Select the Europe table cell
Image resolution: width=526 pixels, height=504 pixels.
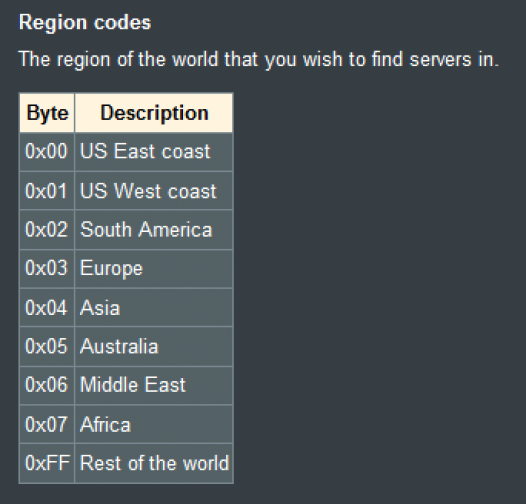(x=154, y=269)
